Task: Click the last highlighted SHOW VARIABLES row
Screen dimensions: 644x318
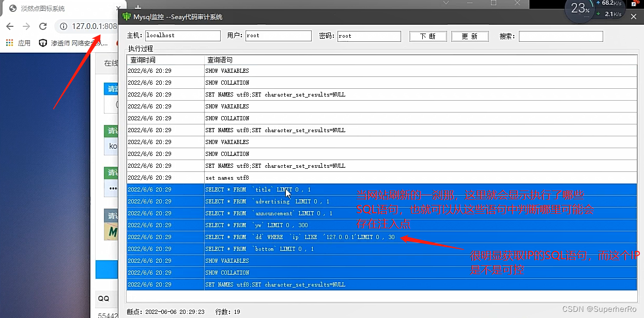Action: pyautogui.click(x=382, y=261)
